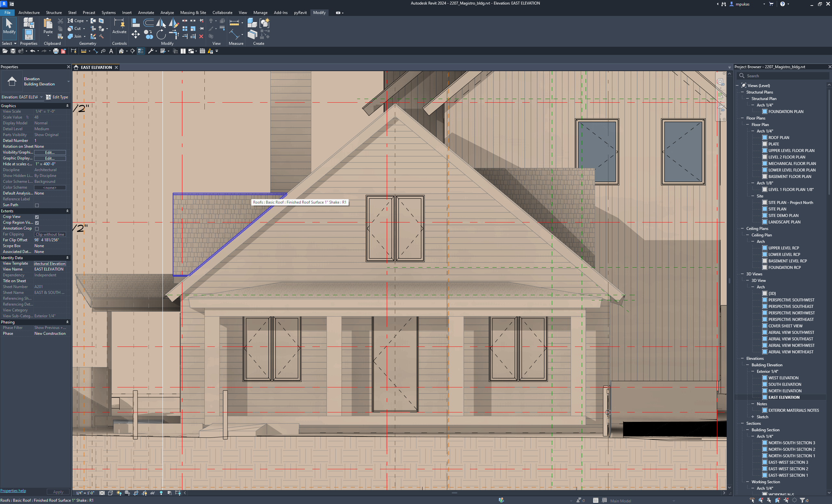This screenshot has height=504, width=832.
Task: Select the Rotate tool
Action: [162, 34]
